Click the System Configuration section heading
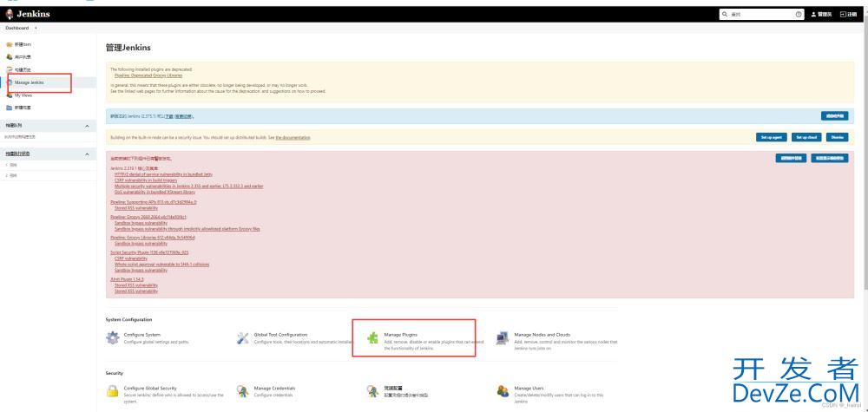The height and width of the screenshot is (412, 868). [x=128, y=320]
